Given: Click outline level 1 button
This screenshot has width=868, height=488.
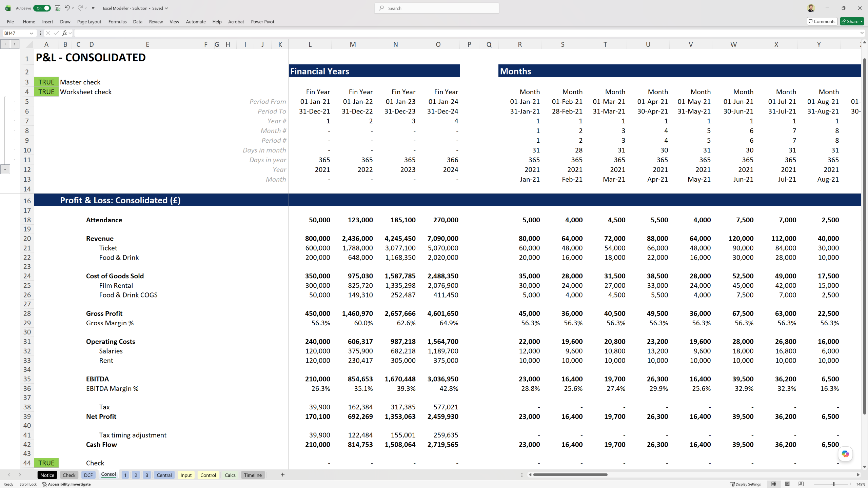Looking at the screenshot, I should [x=5, y=44].
